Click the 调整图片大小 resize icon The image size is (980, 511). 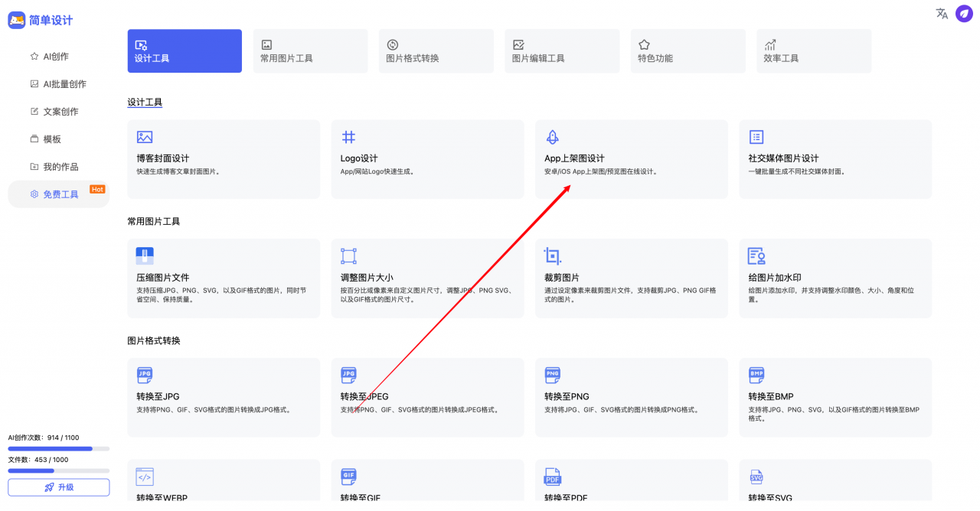point(348,256)
